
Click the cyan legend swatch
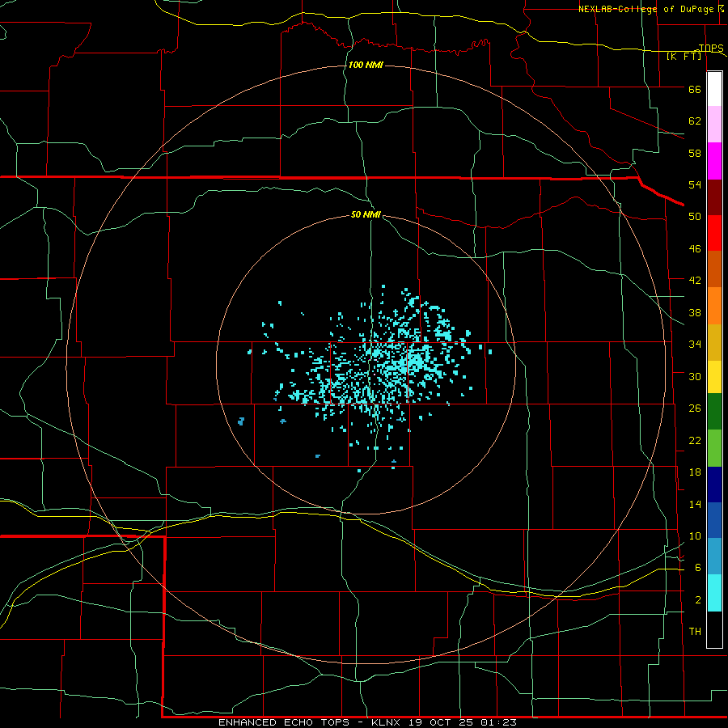[714, 593]
